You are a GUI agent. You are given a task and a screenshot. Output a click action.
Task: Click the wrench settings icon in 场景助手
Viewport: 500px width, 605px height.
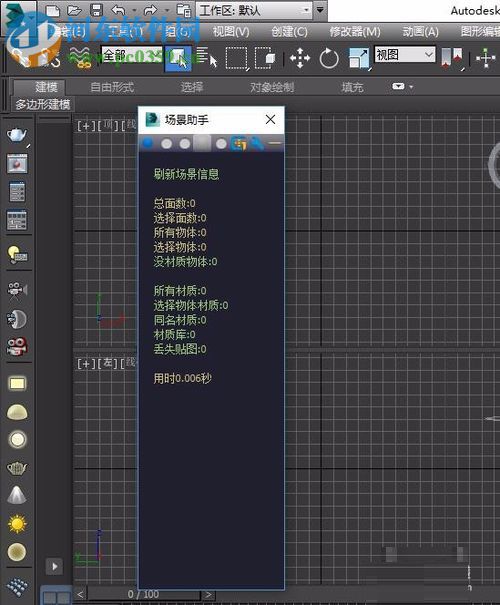coord(257,144)
